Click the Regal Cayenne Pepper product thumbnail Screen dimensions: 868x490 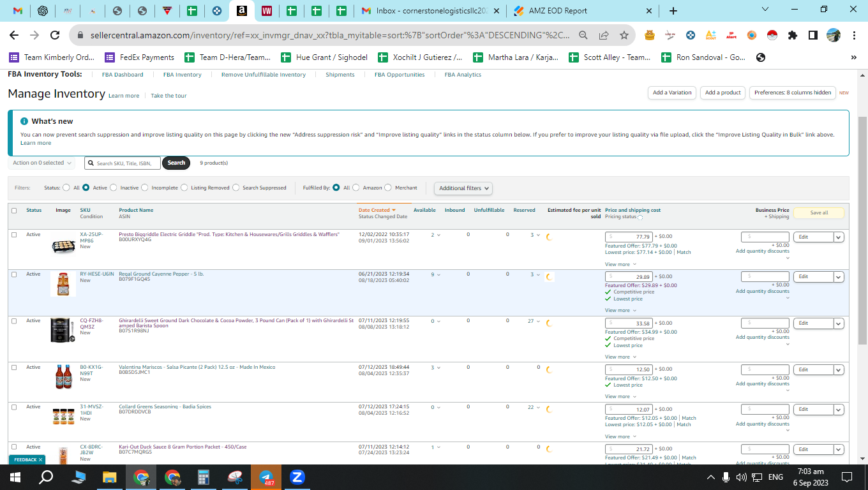pos(63,284)
